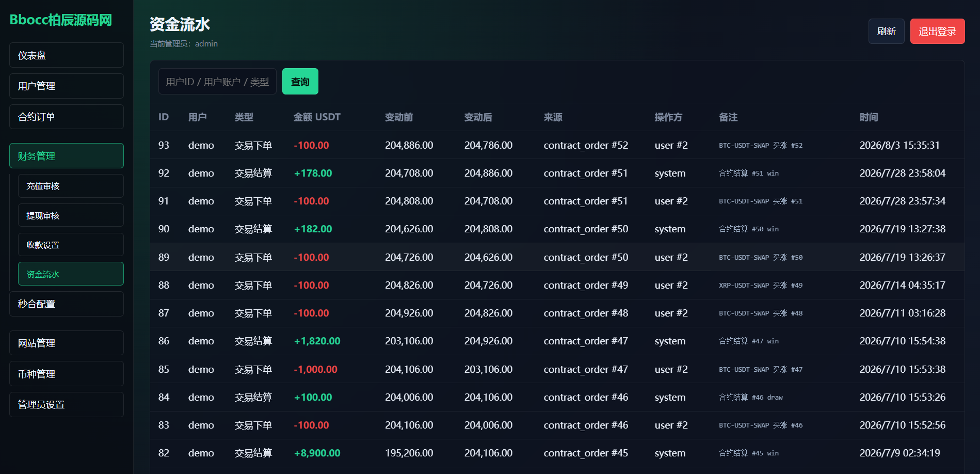The height and width of the screenshot is (474, 980).
Task: Click balance 195,206.00 in row 82
Action: [409, 453]
